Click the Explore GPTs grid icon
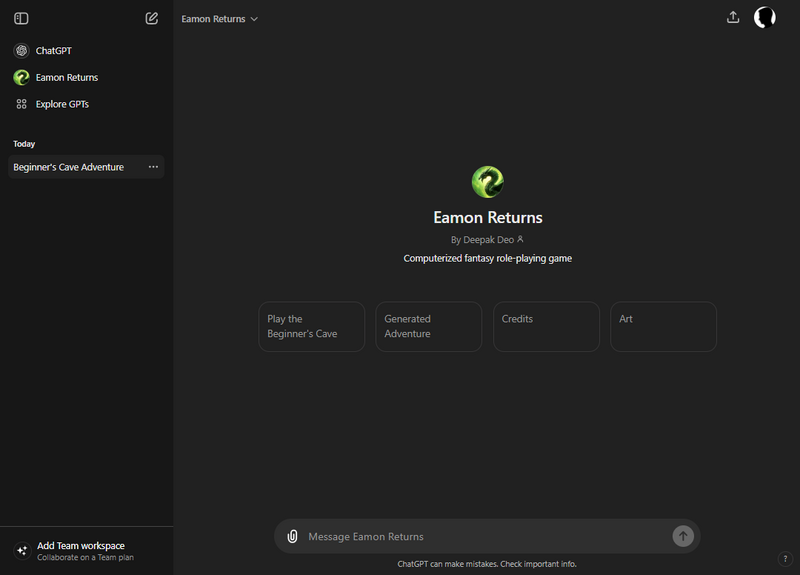The image size is (800, 575). point(21,104)
